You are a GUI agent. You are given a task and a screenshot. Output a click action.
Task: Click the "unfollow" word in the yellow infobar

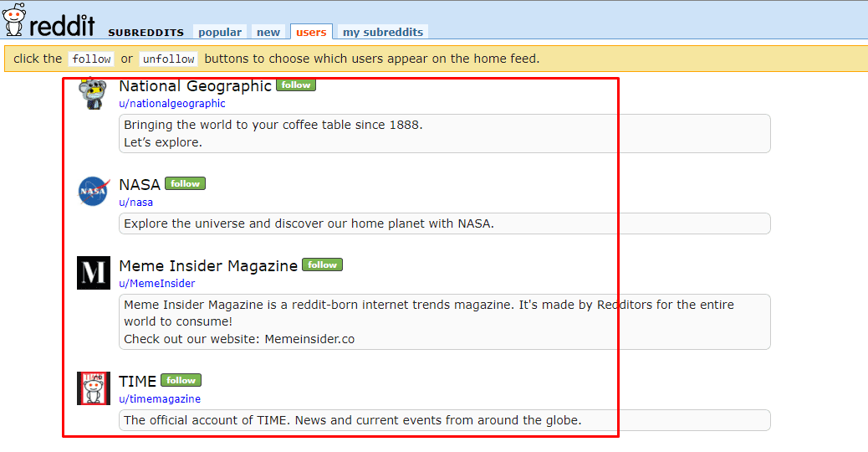pyautogui.click(x=168, y=59)
